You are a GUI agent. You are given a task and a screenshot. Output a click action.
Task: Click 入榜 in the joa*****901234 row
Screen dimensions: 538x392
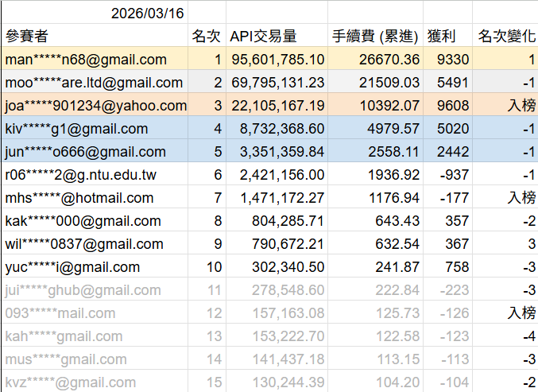pos(521,106)
